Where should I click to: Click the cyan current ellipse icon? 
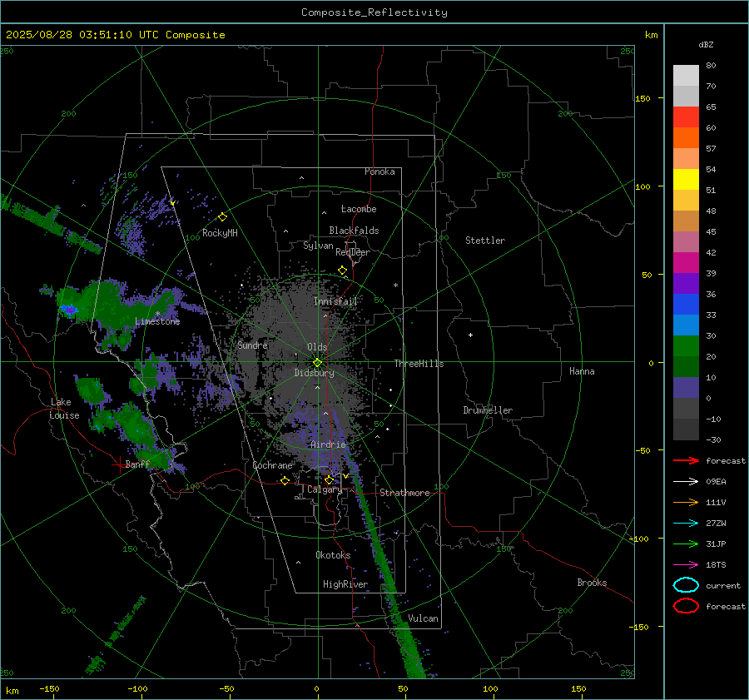[686, 585]
